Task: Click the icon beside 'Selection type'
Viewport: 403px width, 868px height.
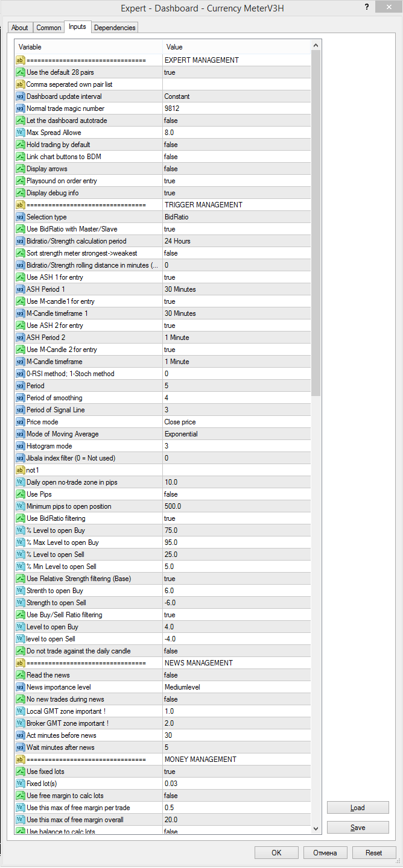Action: pos(20,217)
